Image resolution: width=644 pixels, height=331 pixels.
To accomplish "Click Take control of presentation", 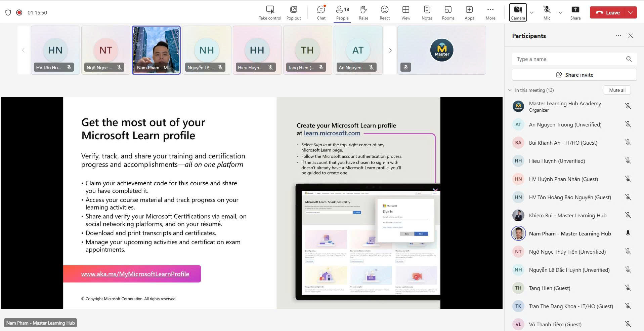I will pos(270,12).
